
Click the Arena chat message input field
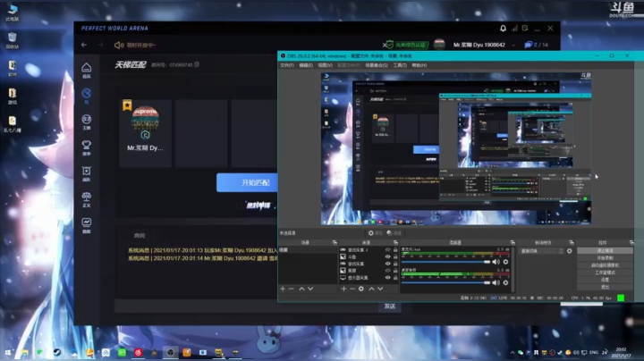(246, 306)
